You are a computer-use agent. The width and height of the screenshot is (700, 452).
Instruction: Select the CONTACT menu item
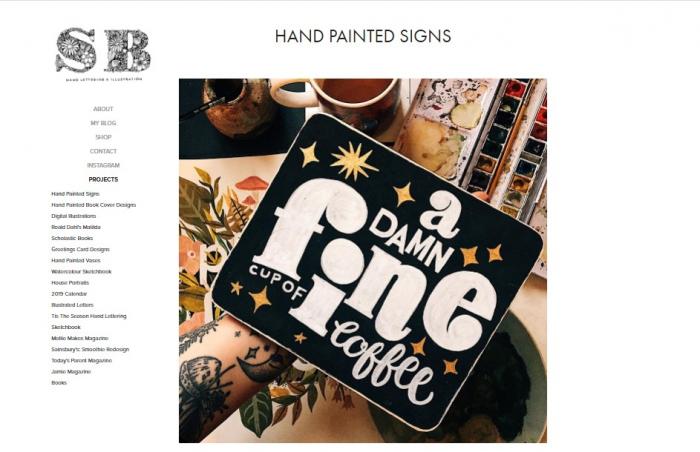(103, 151)
